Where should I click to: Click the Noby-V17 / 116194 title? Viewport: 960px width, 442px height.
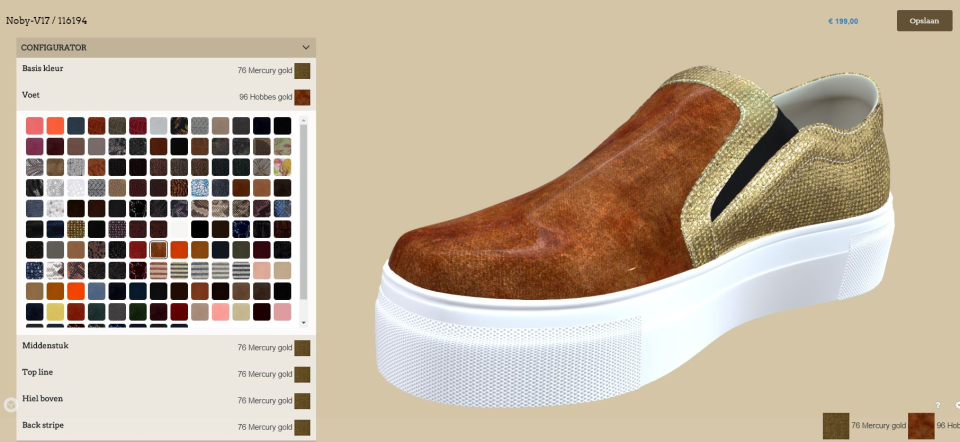click(x=47, y=21)
